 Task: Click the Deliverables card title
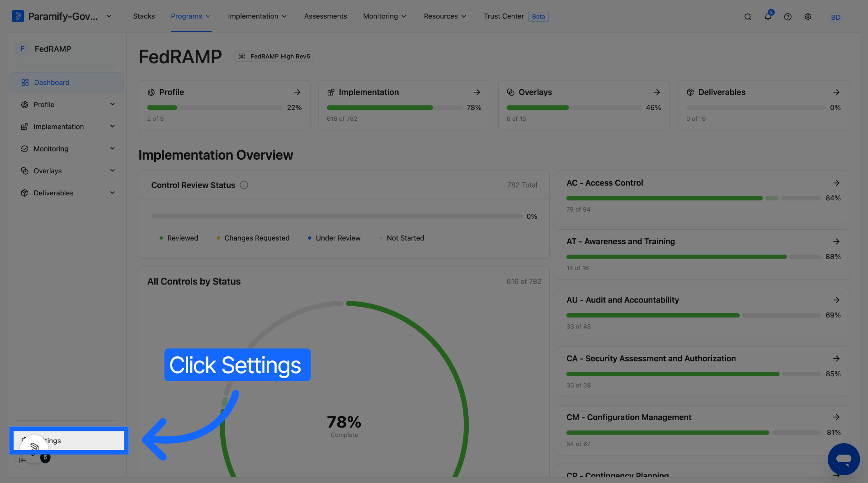coord(722,92)
